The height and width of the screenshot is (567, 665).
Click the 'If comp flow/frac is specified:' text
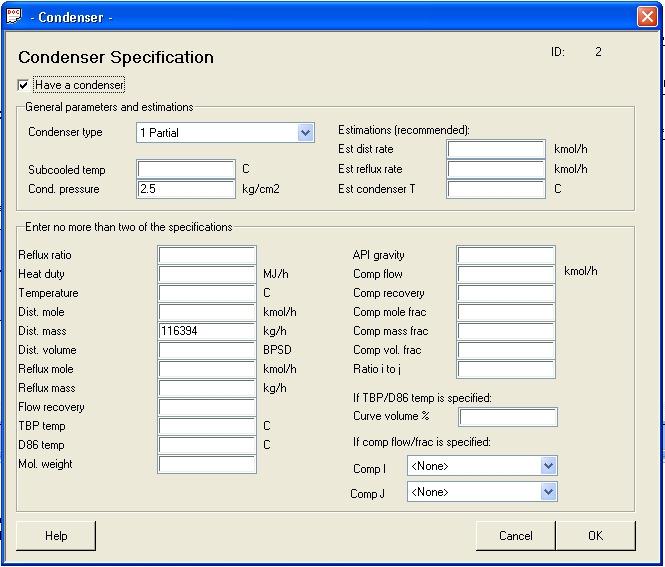422,442
